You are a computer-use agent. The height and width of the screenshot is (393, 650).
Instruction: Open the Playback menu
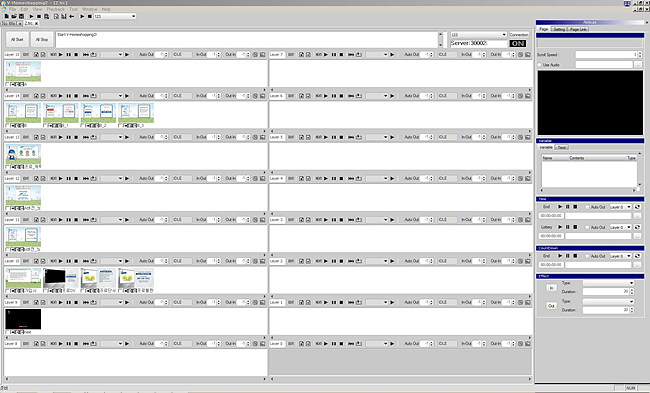coord(56,9)
